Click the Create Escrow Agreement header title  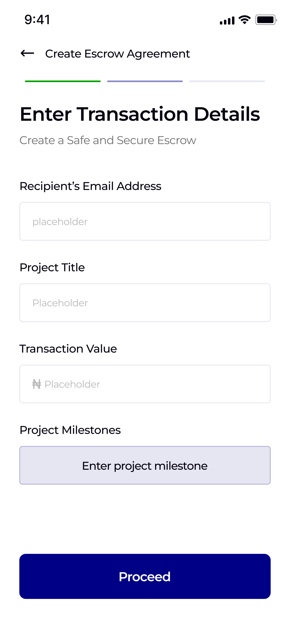coord(117,54)
